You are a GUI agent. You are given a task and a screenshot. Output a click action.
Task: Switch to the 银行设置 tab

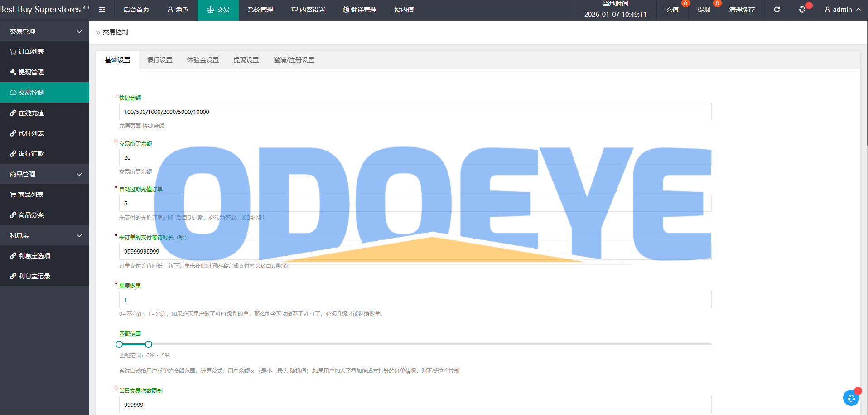[159, 60]
